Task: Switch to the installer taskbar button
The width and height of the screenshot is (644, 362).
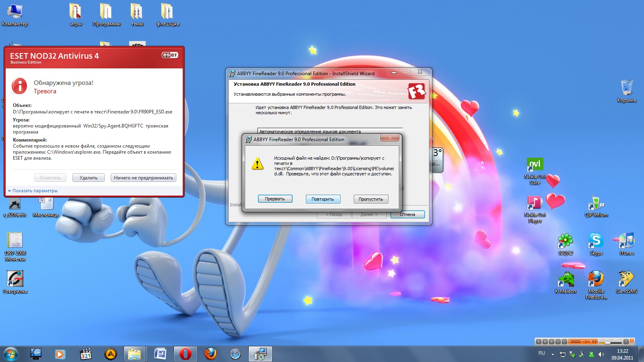Action: [260, 354]
